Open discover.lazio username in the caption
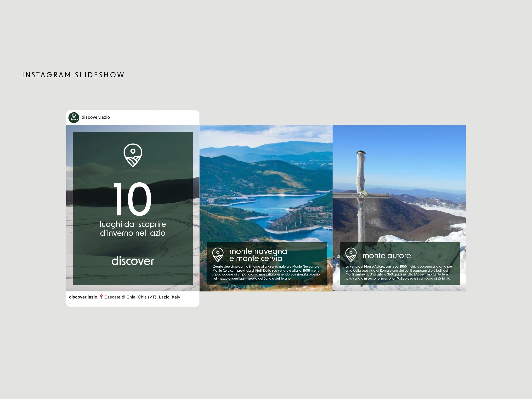 83,297
